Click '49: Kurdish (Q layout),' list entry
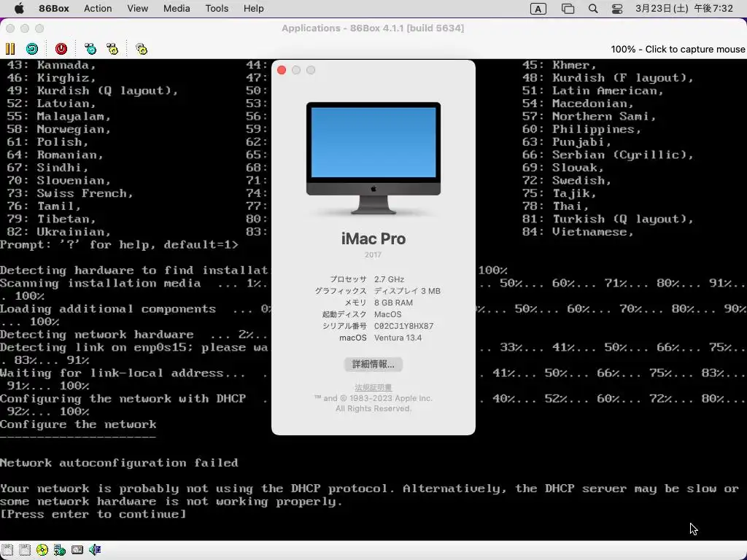This screenshot has height=560, width=747. point(93,90)
